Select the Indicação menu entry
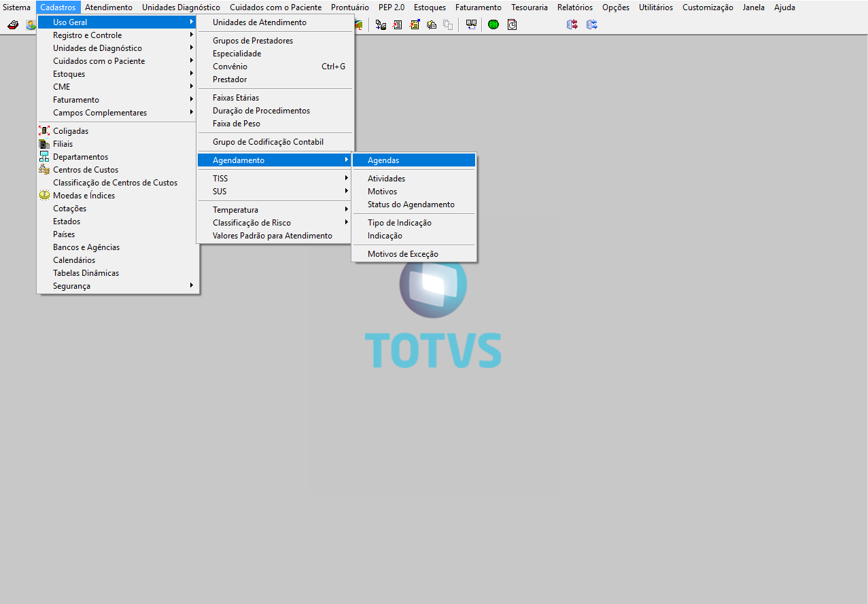868x604 pixels. [x=414, y=236]
